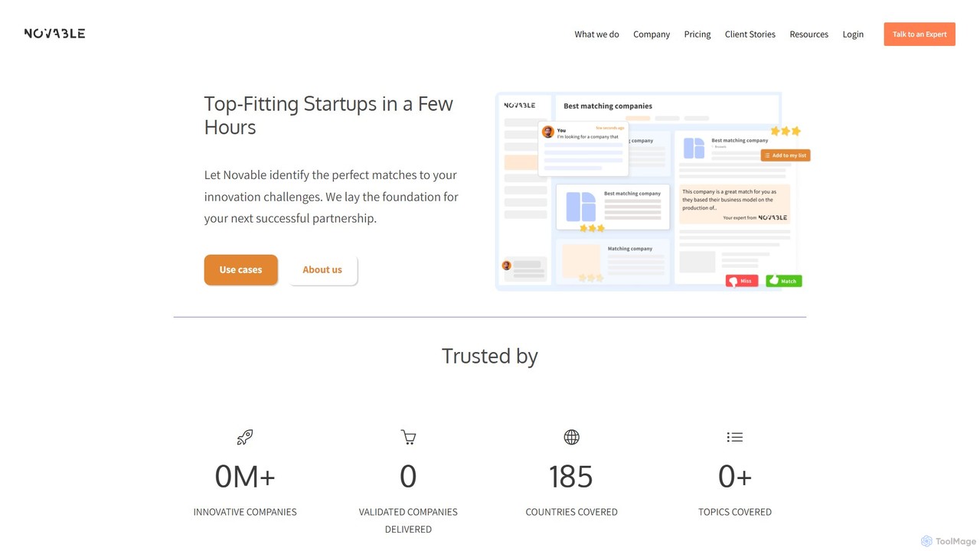Open the What we do menu
980x551 pixels.
(596, 34)
